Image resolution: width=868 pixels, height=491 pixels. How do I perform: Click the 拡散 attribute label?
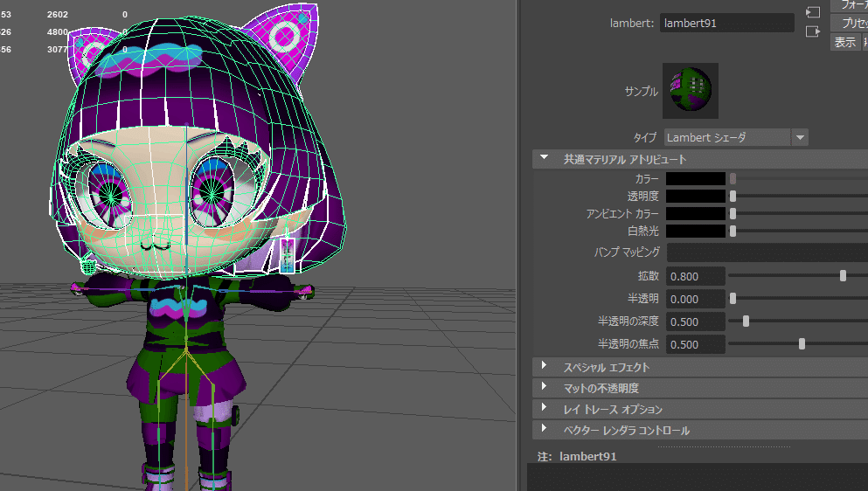pyautogui.click(x=649, y=276)
